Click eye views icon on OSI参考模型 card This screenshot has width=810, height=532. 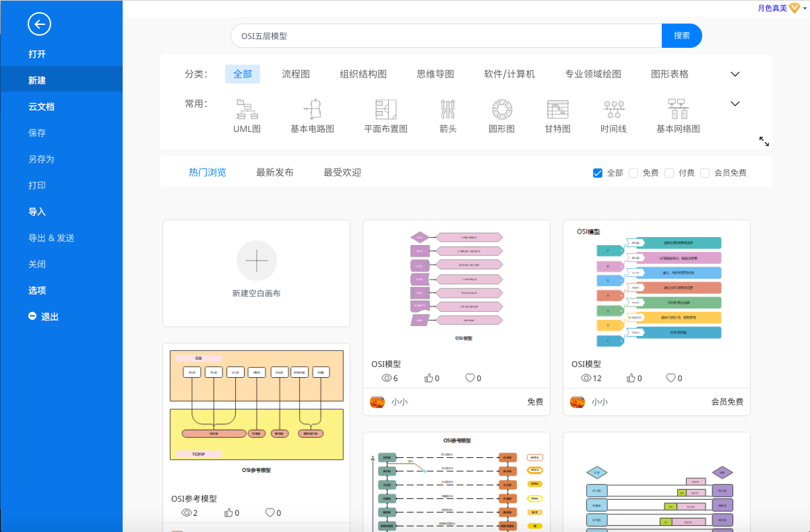click(187, 512)
